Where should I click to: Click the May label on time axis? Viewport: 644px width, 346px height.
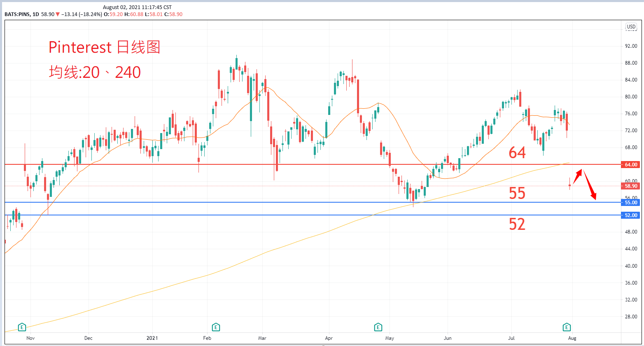point(390,338)
